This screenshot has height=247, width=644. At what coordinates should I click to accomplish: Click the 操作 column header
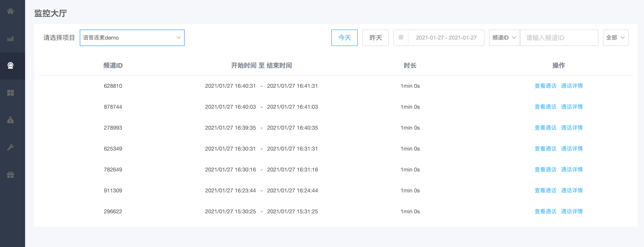559,66
